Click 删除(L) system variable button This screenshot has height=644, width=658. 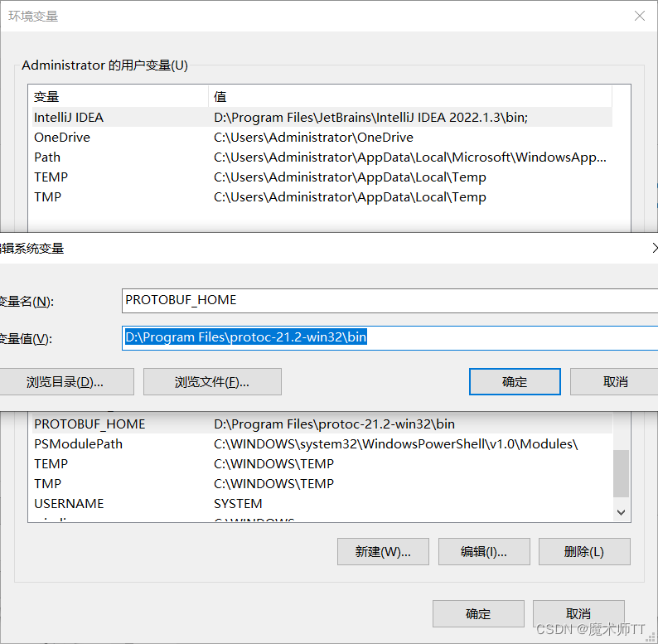[x=584, y=552]
